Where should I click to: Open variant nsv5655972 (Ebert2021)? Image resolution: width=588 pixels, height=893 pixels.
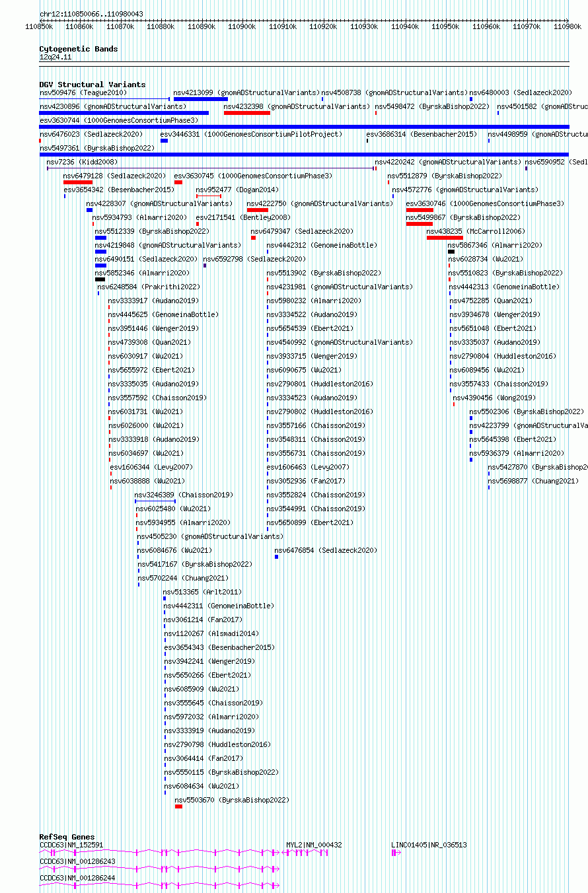(x=151, y=370)
